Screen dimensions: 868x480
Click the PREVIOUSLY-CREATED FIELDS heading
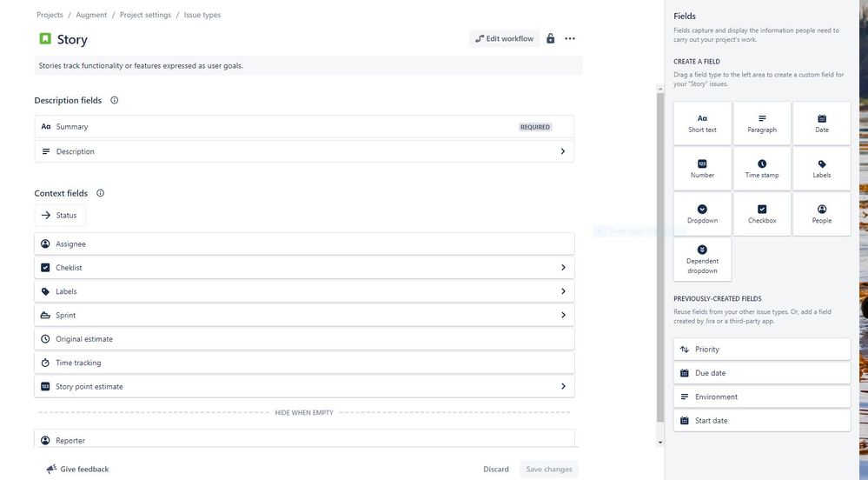pyautogui.click(x=718, y=299)
